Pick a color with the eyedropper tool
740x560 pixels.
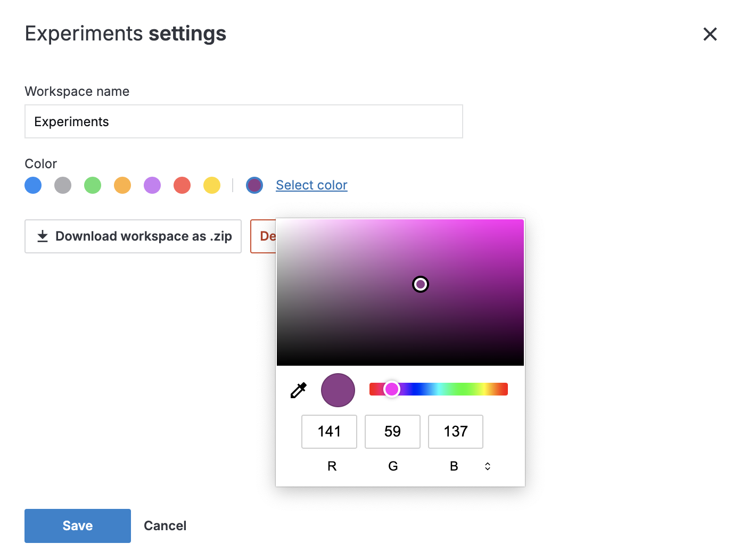tap(298, 390)
